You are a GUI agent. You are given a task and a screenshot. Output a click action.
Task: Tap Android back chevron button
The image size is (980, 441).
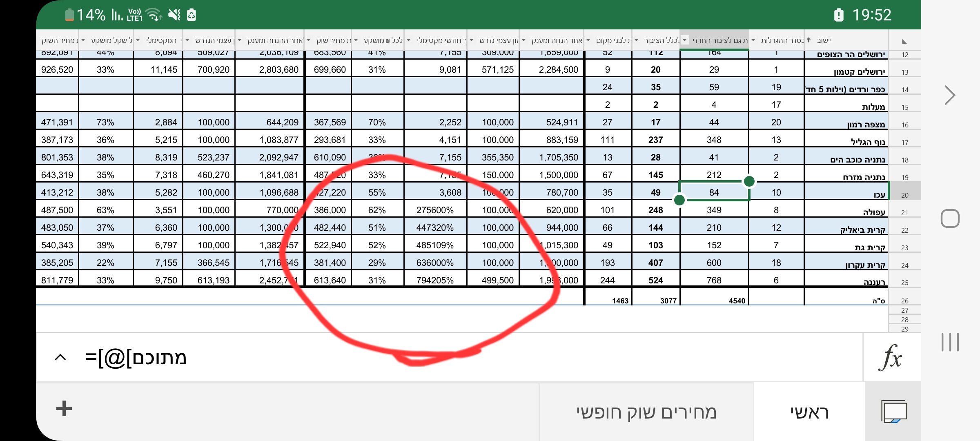(x=950, y=96)
